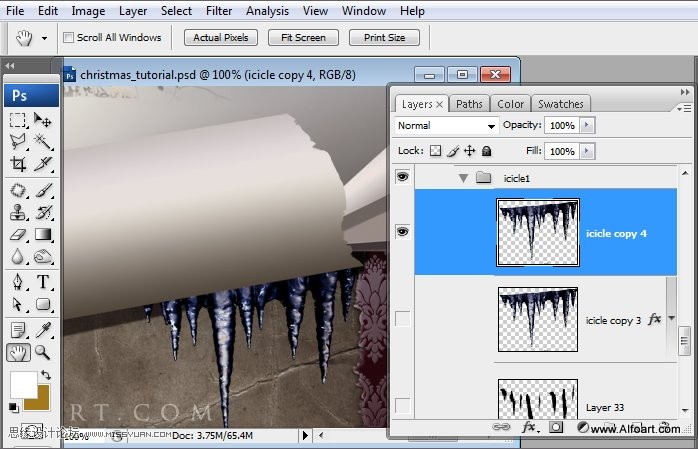Click the Fit Screen button
Viewport: 698px width, 449px height.
click(x=303, y=38)
